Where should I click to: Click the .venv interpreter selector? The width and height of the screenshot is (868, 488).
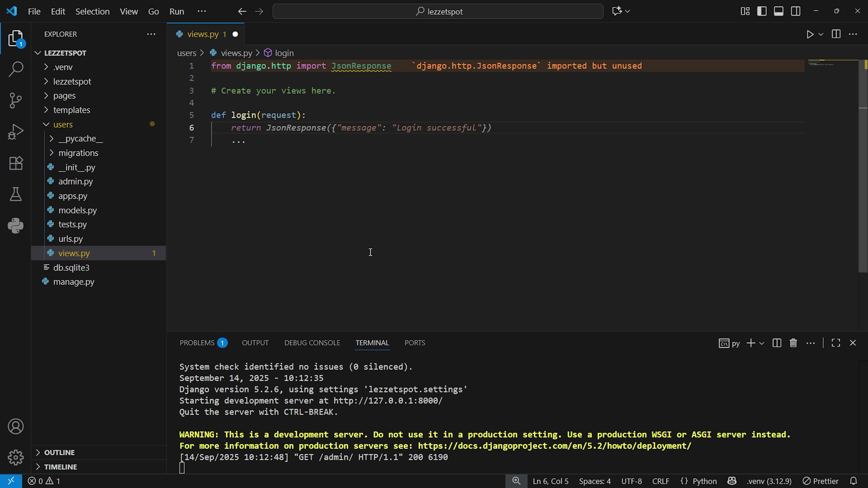coord(769,481)
